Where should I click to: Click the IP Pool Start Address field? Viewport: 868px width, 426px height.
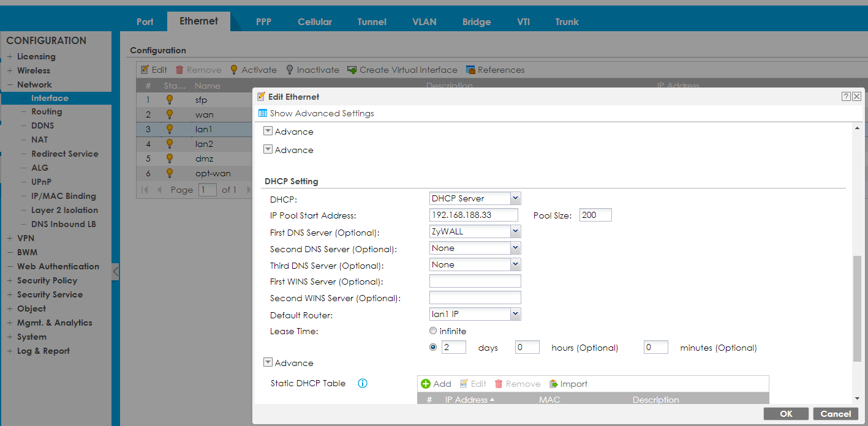473,214
